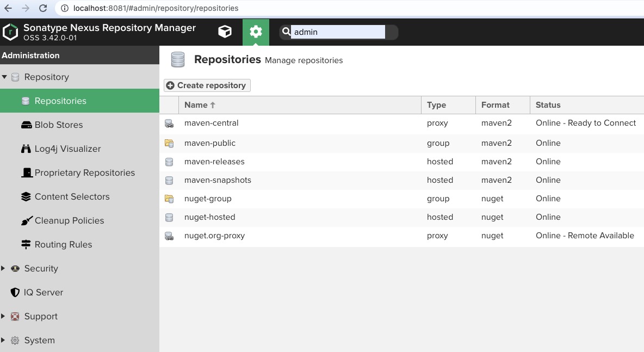Open Routing Rules in sidebar
This screenshot has height=352, width=644.
(63, 244)
